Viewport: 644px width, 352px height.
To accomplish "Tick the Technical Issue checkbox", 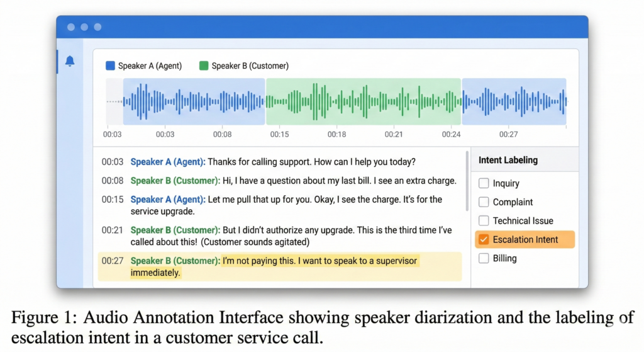I will point(484,221).
